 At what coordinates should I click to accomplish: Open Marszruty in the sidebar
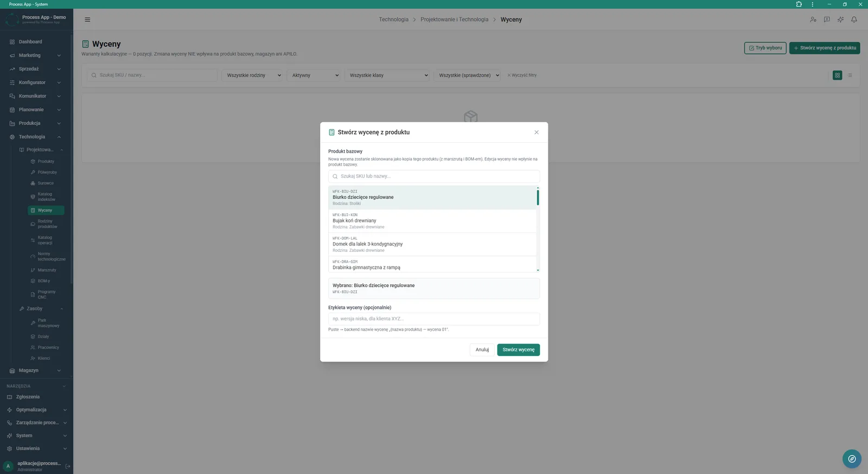pos(46,270)
